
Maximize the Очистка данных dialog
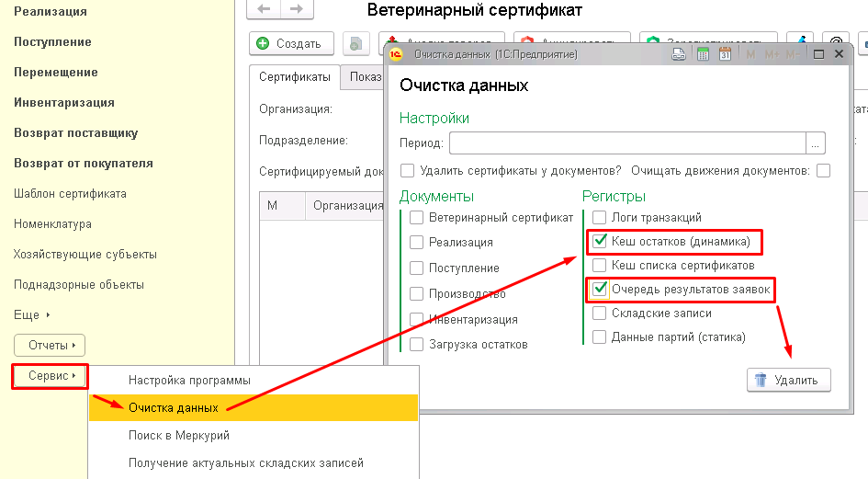coord(818,54)
